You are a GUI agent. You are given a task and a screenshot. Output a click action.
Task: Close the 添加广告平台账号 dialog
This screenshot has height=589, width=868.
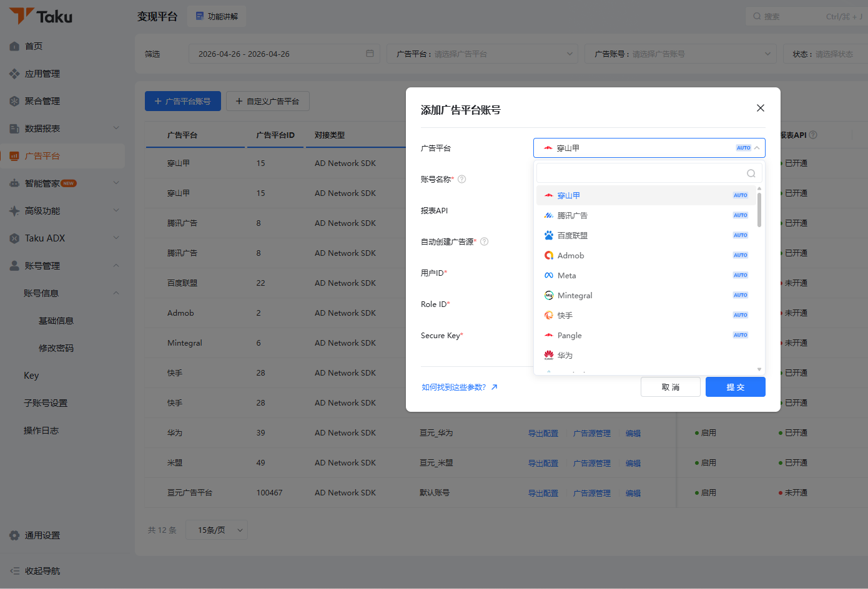(x=761, y=108)
